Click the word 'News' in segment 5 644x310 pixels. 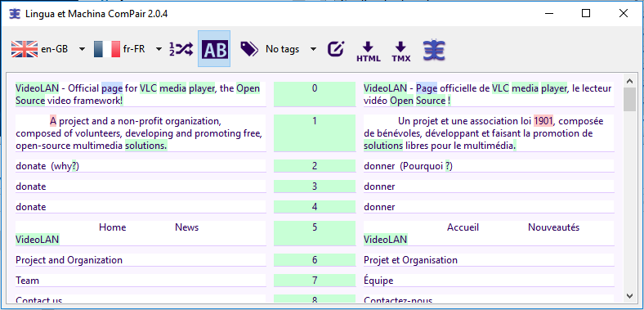(x=187, y=227)
